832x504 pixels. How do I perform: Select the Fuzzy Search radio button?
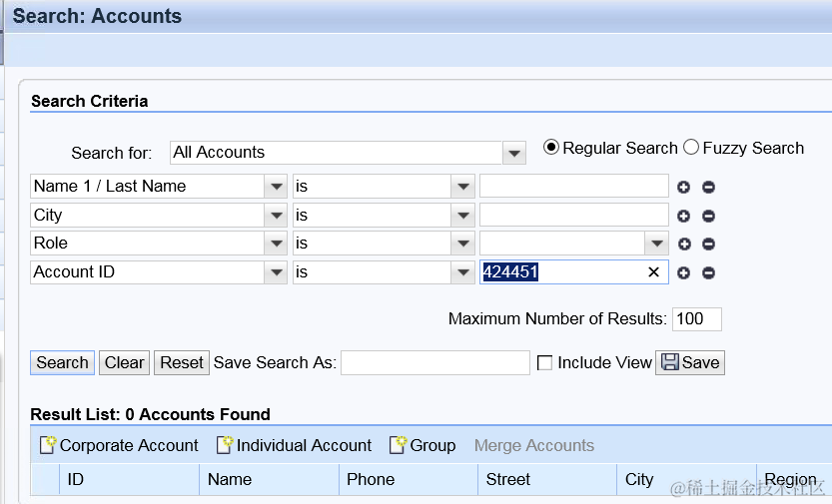click(x=691, y=147)
